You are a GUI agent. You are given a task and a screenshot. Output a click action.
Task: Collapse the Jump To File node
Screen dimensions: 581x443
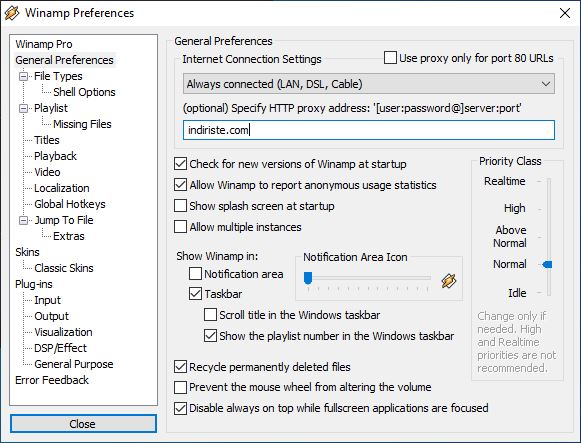[23, 220]
